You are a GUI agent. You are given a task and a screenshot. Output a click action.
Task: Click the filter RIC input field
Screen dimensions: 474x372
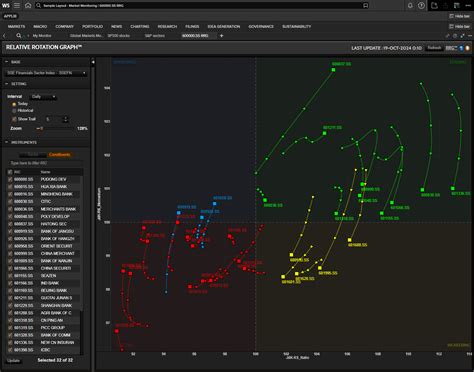tap(45, 163)
